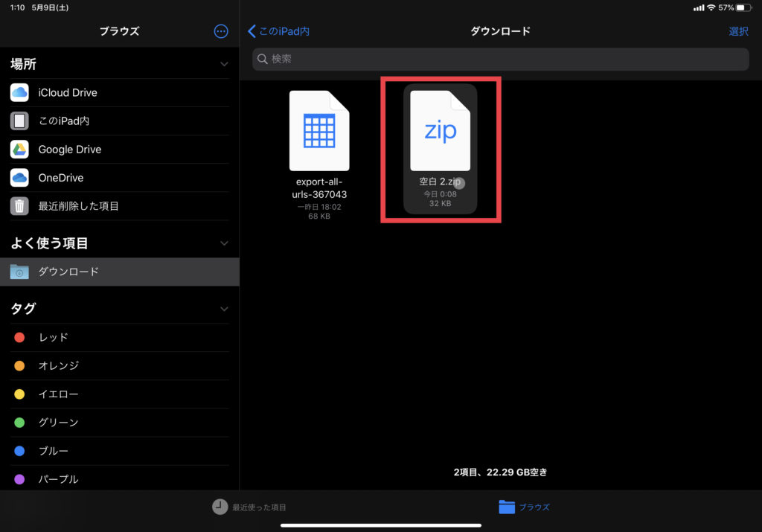Click the ダウンロード title at top
762x532 pixels.
500,31
